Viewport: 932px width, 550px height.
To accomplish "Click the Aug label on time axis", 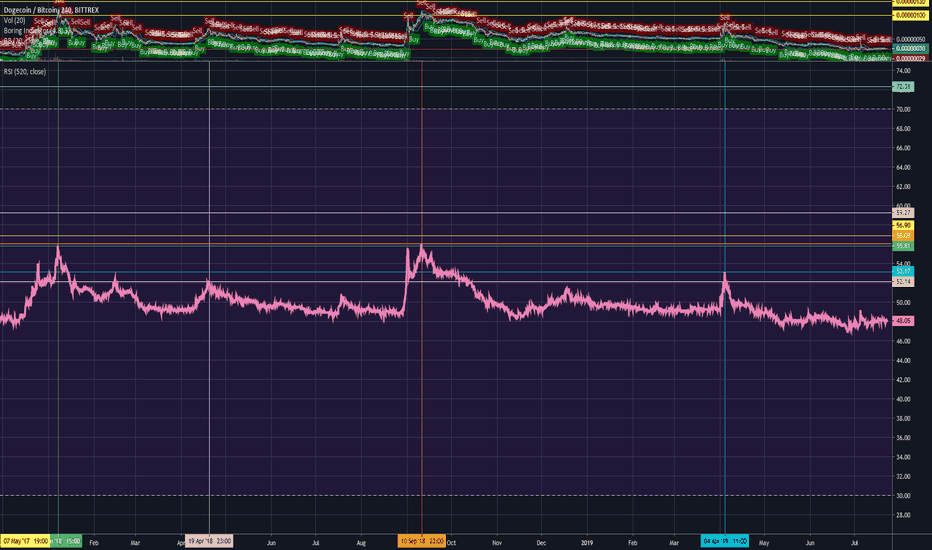I will [361, 542].
